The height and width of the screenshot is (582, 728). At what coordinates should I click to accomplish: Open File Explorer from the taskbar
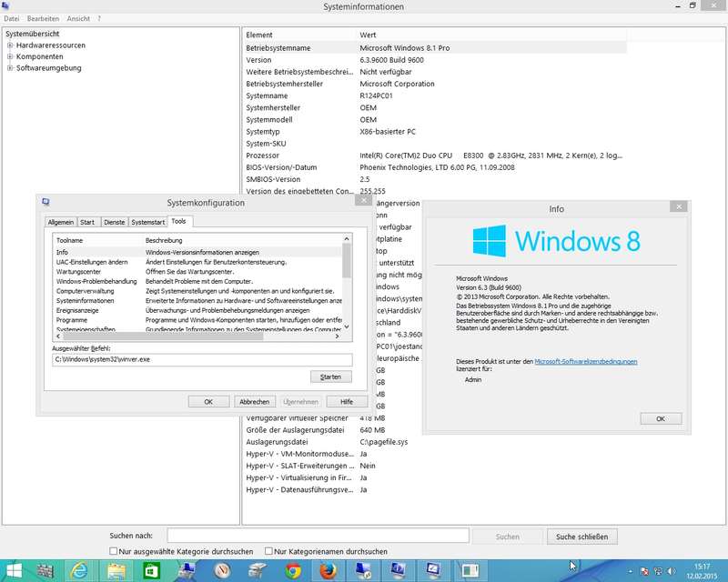pyautogui.click(x=117, y=570)
